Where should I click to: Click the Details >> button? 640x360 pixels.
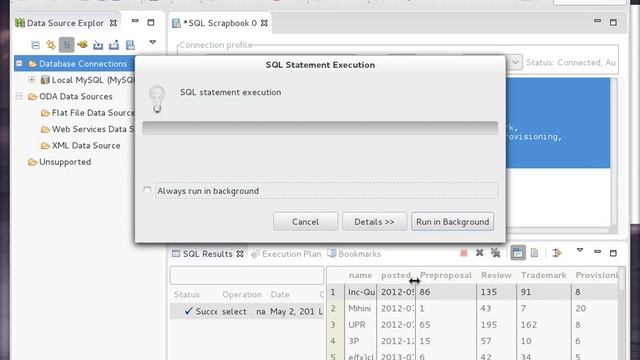[374, 222]
